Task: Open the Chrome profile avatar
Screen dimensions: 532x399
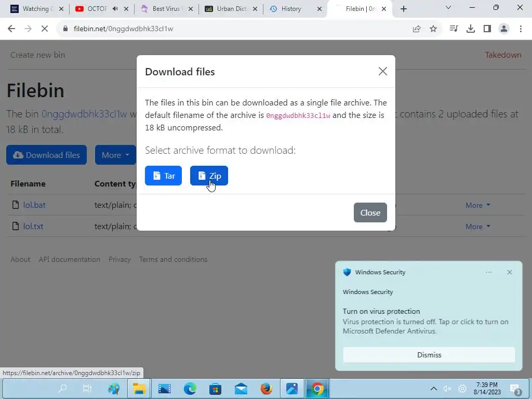Action: pos(504,29)
